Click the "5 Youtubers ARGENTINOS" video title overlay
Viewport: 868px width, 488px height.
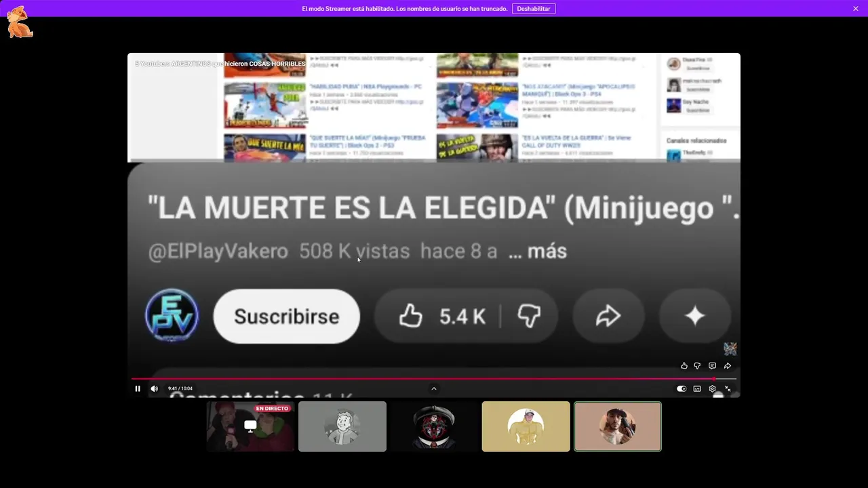pos(220,64)
